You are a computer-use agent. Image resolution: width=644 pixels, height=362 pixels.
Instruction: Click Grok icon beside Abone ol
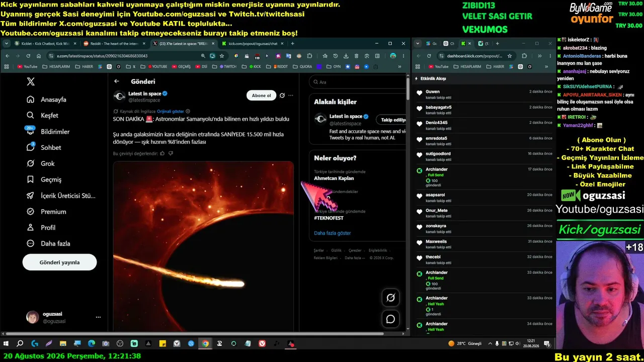click(282, 96)
